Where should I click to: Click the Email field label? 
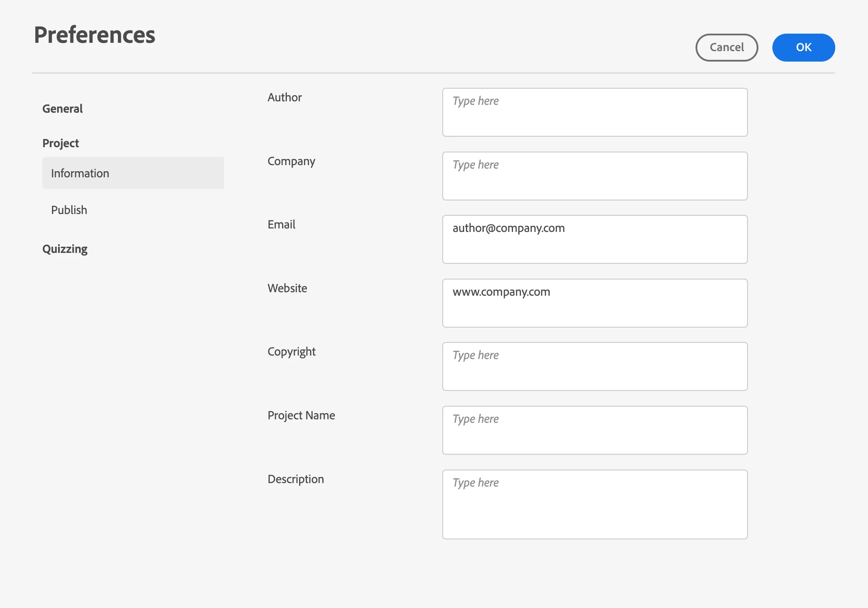pyautogui.click(x=282, y=225)
